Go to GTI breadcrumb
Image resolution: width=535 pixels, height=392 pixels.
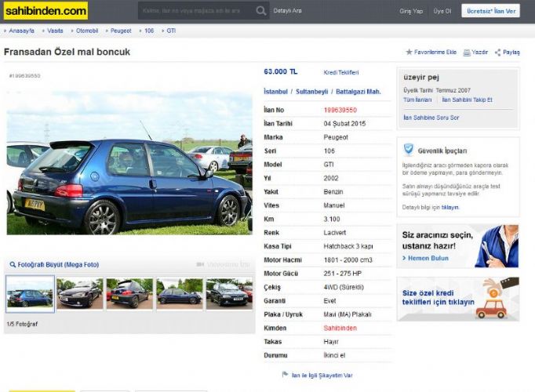[171, 31]
